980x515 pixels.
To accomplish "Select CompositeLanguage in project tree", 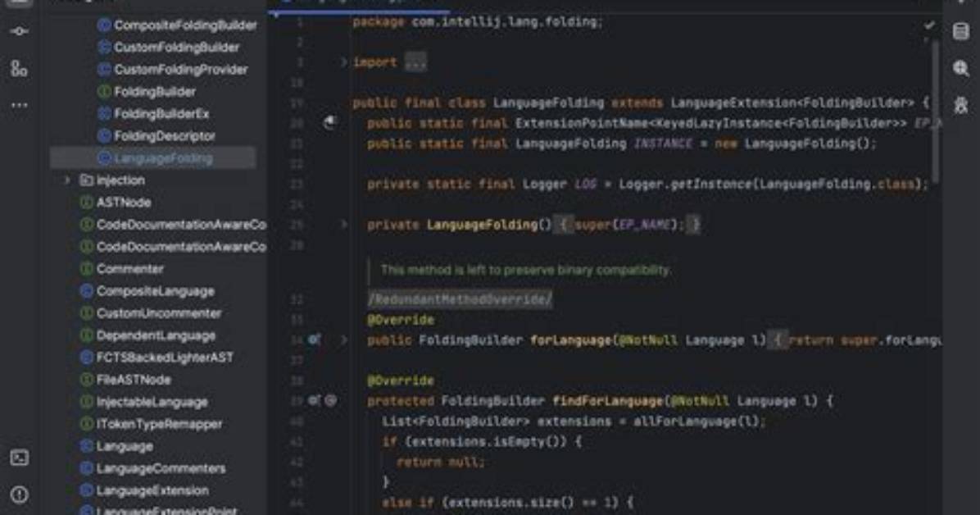I will point(155,291).
